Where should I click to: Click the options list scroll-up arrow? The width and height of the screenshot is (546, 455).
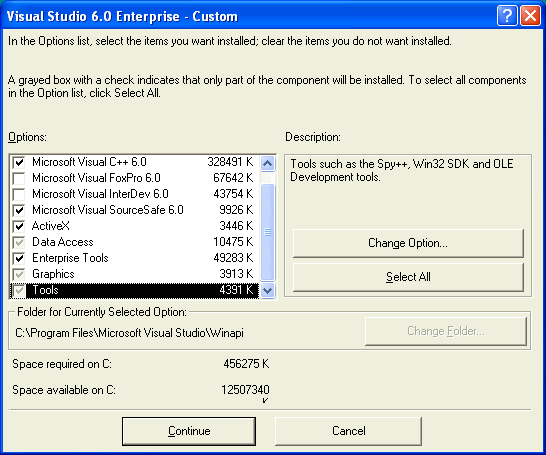pos(267,163)
